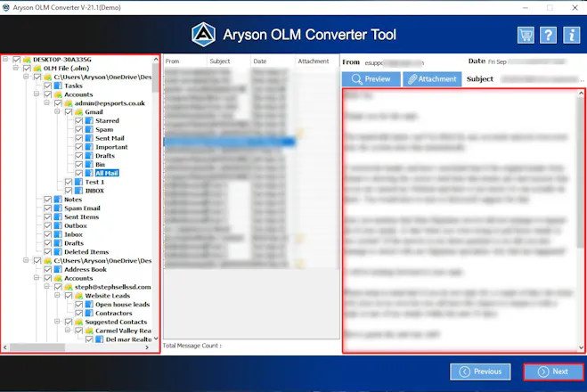
Task: Go to the Next step
Action: click(x=553, y=372)
